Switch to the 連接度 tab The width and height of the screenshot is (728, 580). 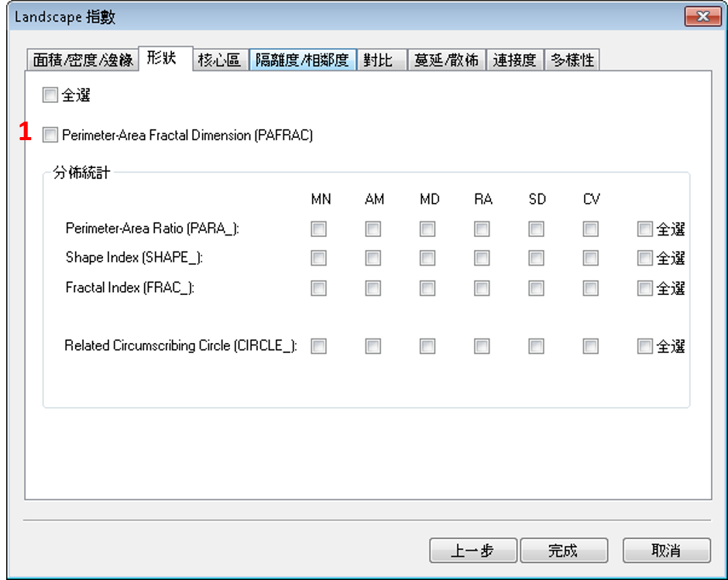[515, 60]
